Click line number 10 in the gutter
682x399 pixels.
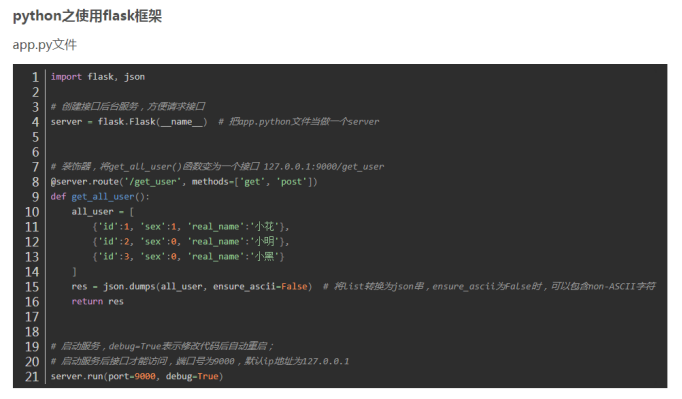32,212
